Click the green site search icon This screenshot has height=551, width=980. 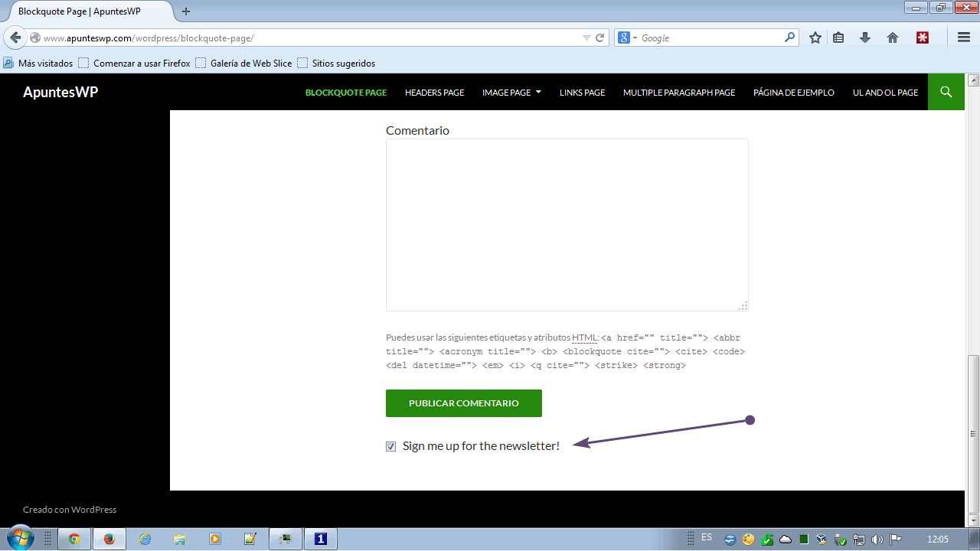(x=946, y=92)
